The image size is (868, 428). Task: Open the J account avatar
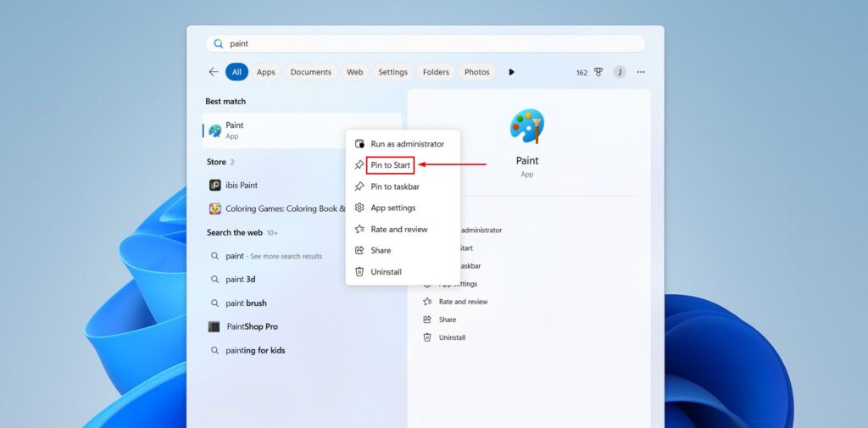click(x=620, y=72)
